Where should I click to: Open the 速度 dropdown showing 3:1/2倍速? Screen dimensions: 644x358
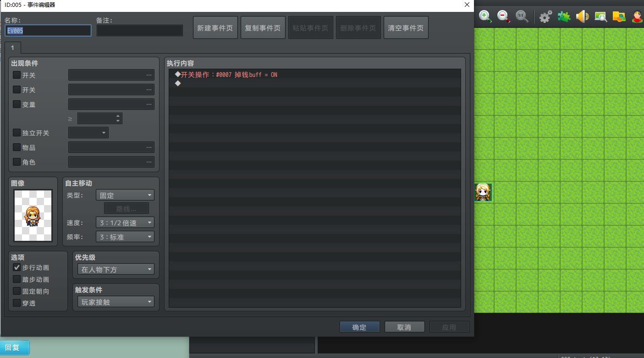pos(125,222)
